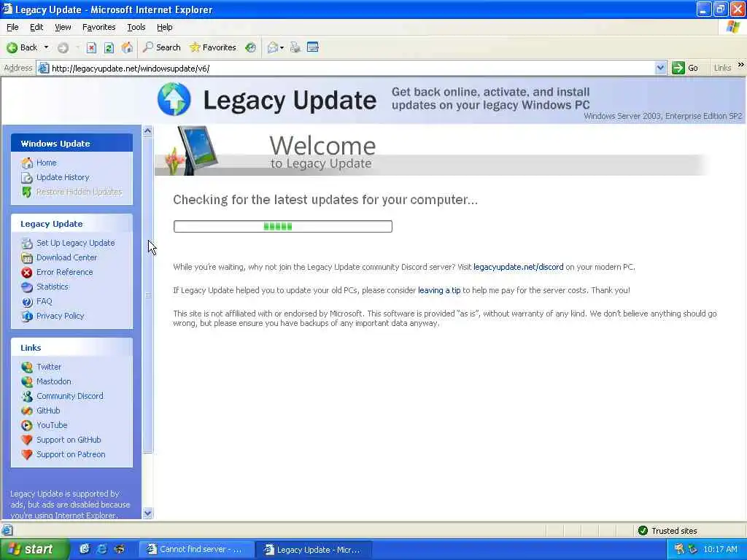Click the sidebar vertical scrollbar thumb
This screenshot has height=560, width=747.
pyautogui.click(x=147, y=295)
